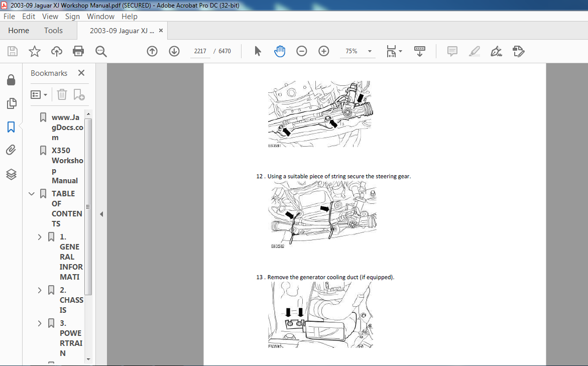
Task: Add a new bookmark
Action: 79,94
